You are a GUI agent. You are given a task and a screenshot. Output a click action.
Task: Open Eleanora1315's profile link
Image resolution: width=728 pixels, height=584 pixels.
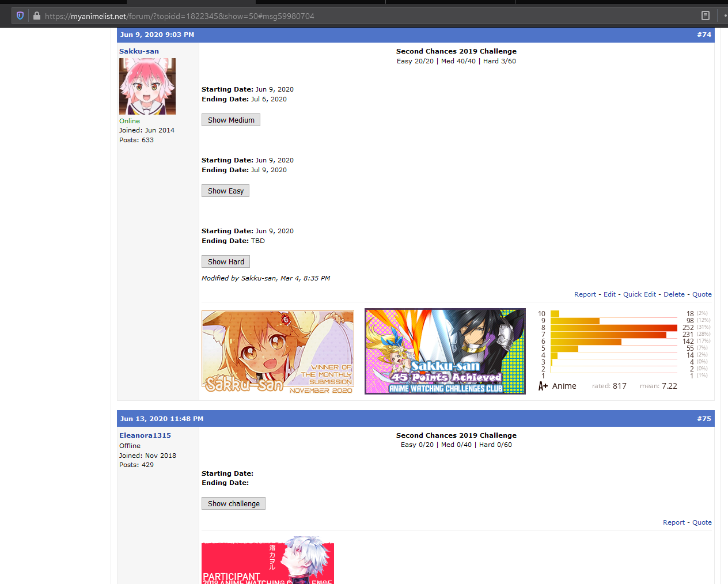click(145, 435)
